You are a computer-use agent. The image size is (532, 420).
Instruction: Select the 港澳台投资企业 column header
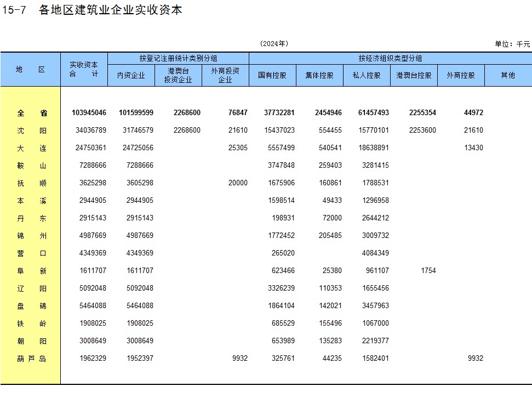[x=178, y=76]
